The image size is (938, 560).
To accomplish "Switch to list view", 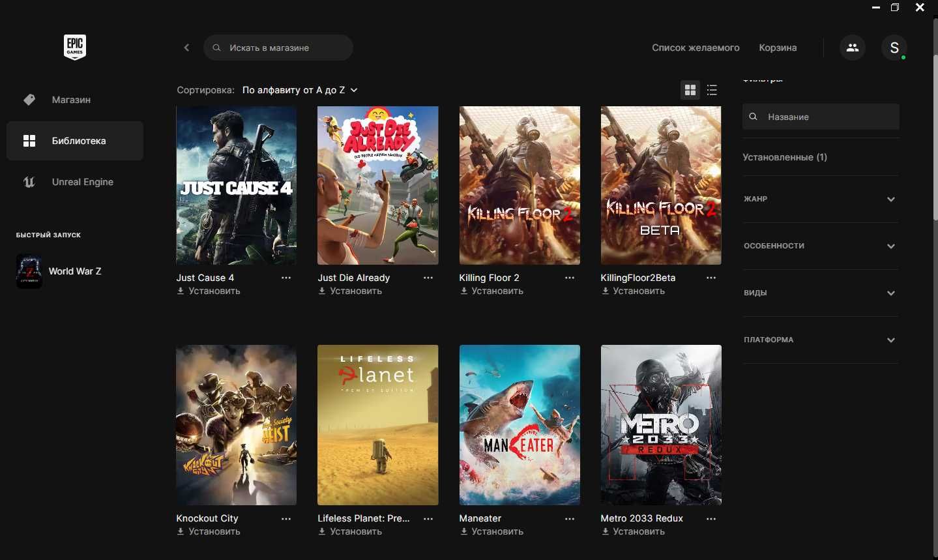I will pyautogui.click(x=712, y=90).
